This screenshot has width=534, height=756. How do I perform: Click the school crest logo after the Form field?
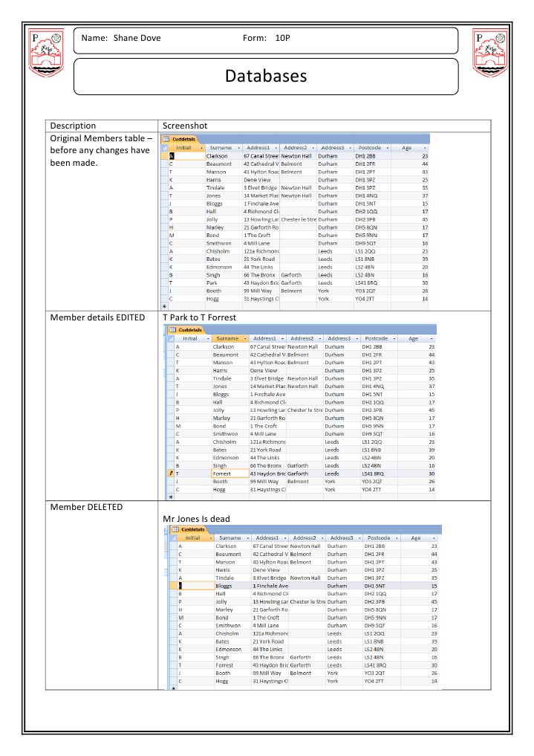490,53
